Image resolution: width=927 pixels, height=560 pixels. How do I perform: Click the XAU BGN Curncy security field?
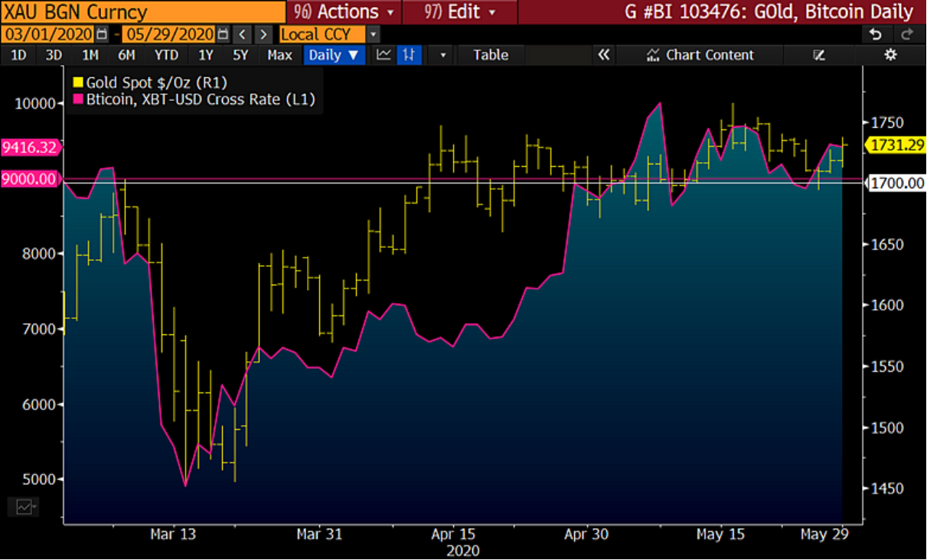pos(142,11)
